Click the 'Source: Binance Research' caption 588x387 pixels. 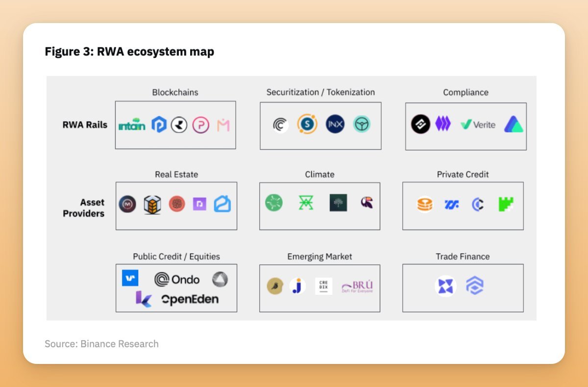[x=101, y=344]
